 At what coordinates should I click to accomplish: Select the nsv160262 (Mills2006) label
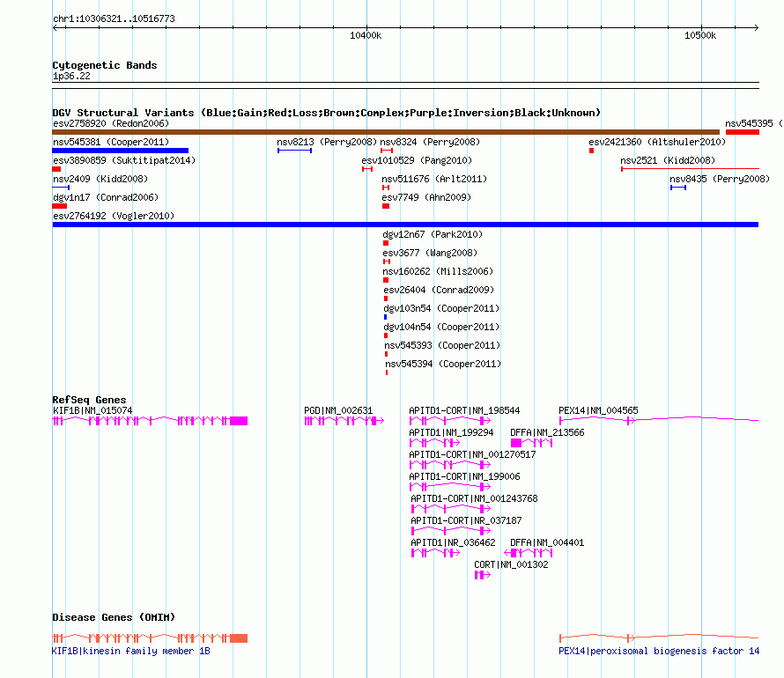point(438,271)
